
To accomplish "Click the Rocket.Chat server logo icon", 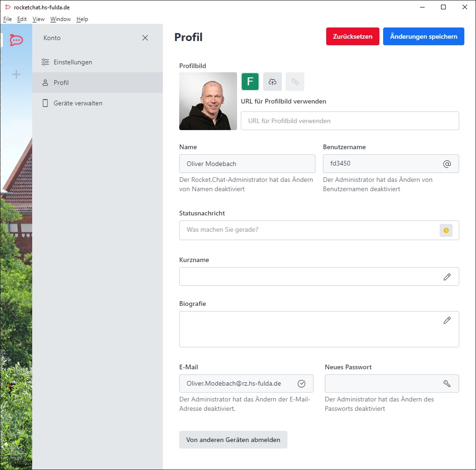I will (16, 40).
